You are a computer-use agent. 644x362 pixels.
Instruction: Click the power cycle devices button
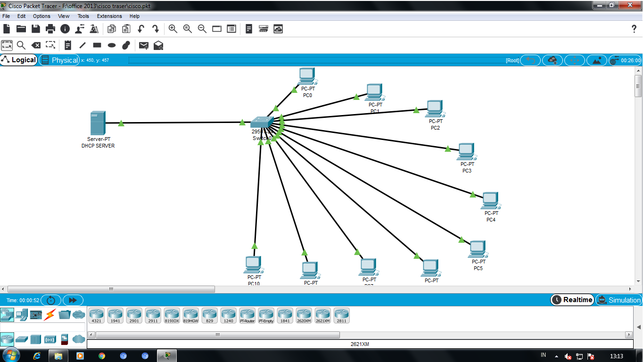point(51,300)
